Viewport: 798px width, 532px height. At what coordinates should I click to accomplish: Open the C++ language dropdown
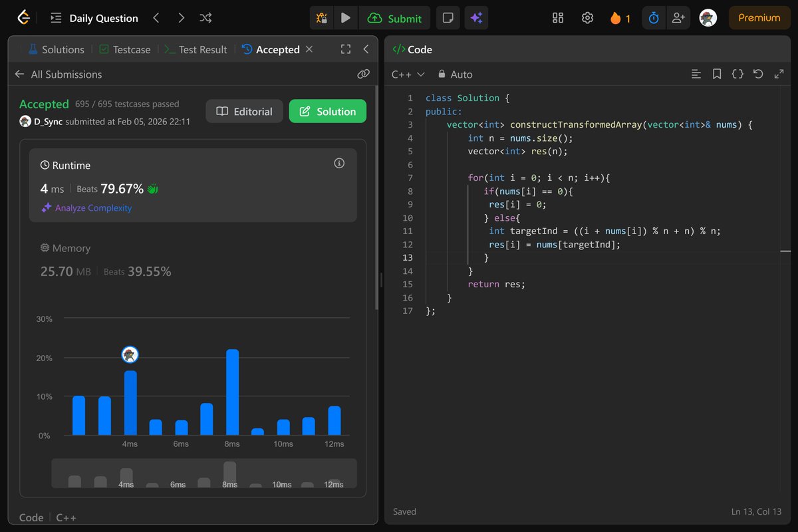(x=408, y=74)
